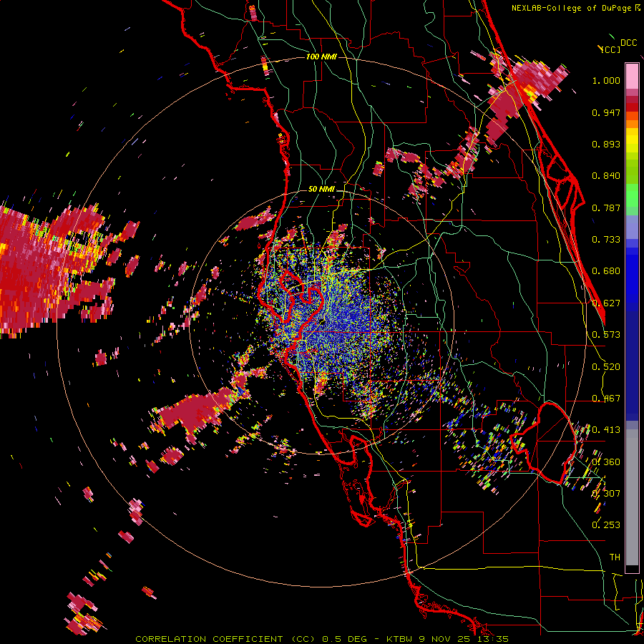Click the 0.680 scale value

pos(606,271)
